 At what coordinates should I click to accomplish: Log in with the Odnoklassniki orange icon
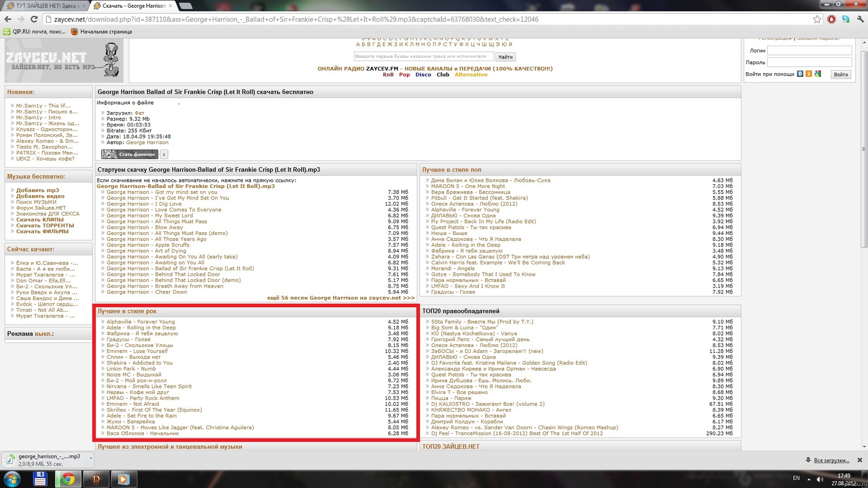pos(809,74)
